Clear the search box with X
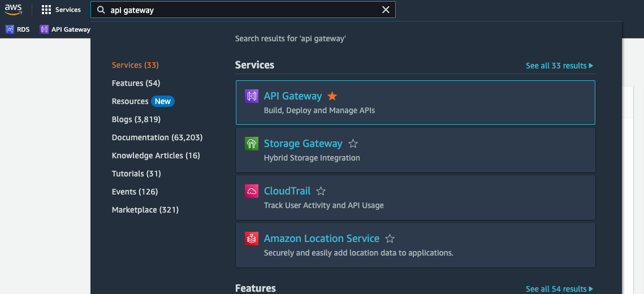The image size is (644, 294). tap(386, 10)
